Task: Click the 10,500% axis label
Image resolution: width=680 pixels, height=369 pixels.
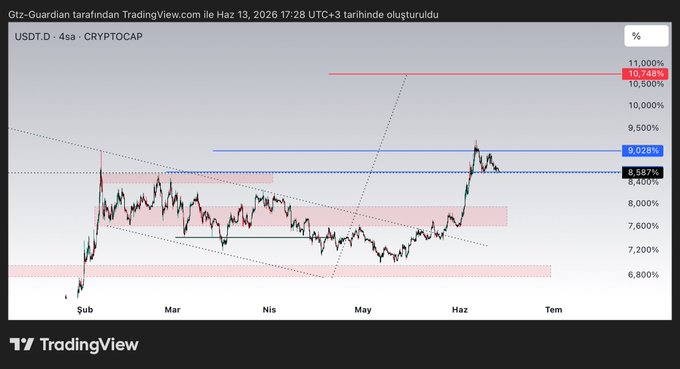Action: pyautogui.click(x=646, y=84)
